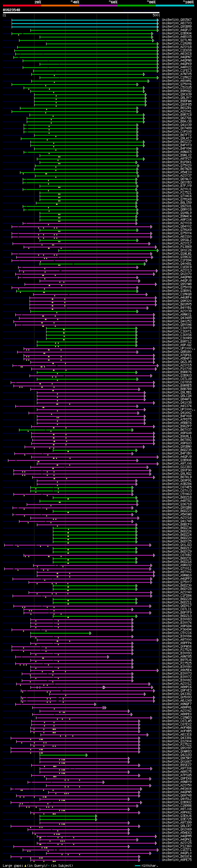Select the UniRef100_Q2TLM8 label

[177, 40]
